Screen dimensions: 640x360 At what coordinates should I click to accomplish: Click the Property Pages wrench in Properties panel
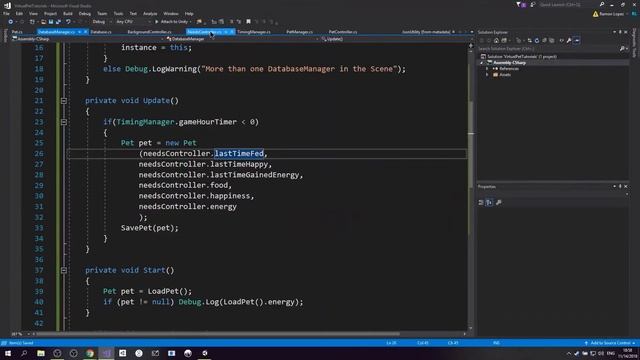pos(498,202)
